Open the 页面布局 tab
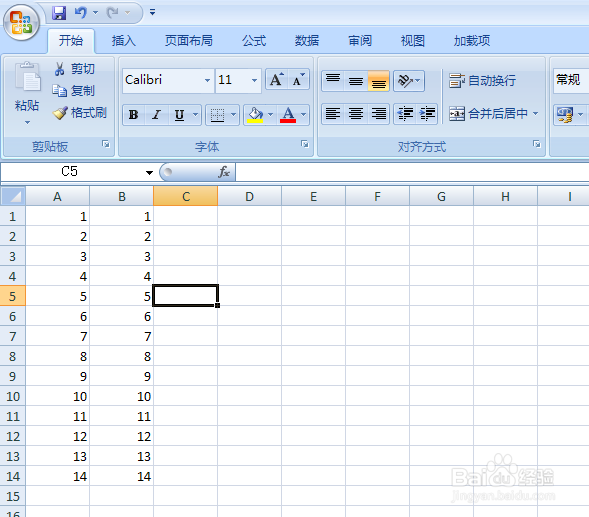This screenshot has height=517, width=589. (x=189, y=41)
